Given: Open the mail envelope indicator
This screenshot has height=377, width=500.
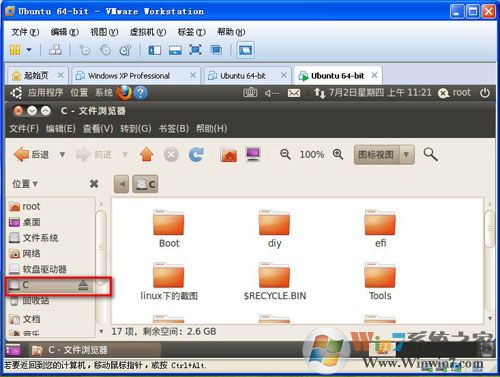Looking at the screenshot, I should coord(294,93).
